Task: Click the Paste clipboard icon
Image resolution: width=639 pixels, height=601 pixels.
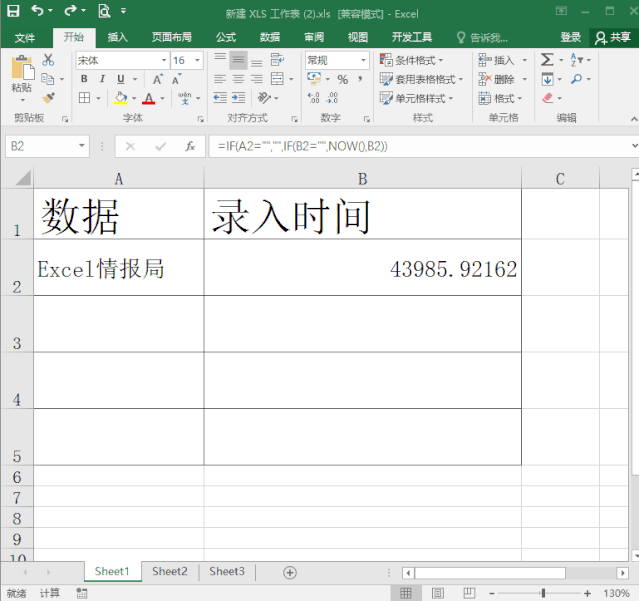Action: [x=22, y=68]
